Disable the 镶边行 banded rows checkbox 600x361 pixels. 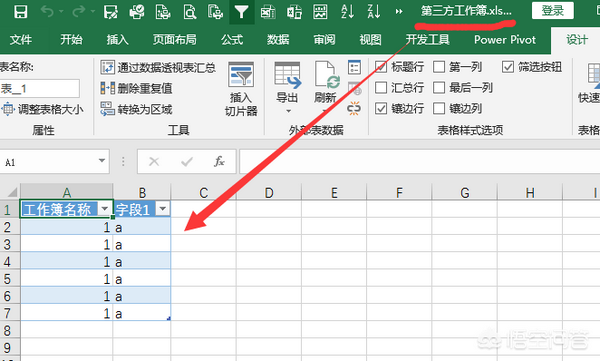click(x=381, y=108)
